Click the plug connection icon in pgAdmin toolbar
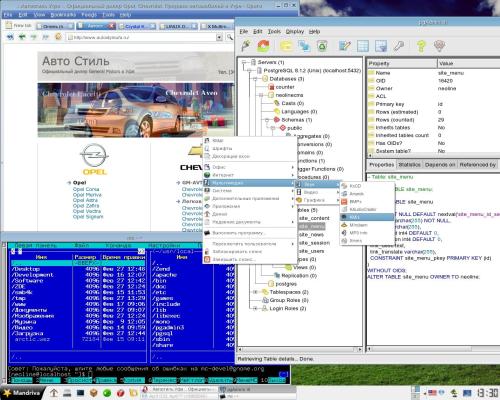The height and width of the screenshot is (400, 500). tap(246, 46)
